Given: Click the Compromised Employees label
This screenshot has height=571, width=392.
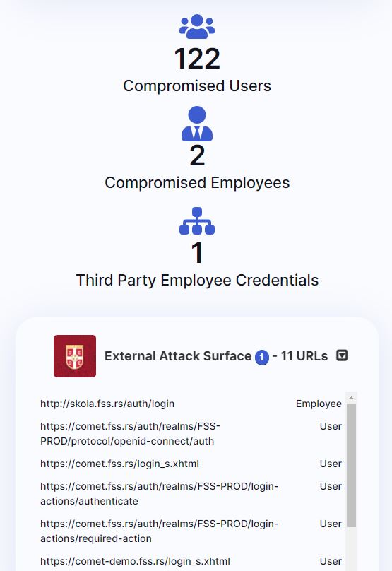Looking at the screenshot, I should click(x=197, y=183).
